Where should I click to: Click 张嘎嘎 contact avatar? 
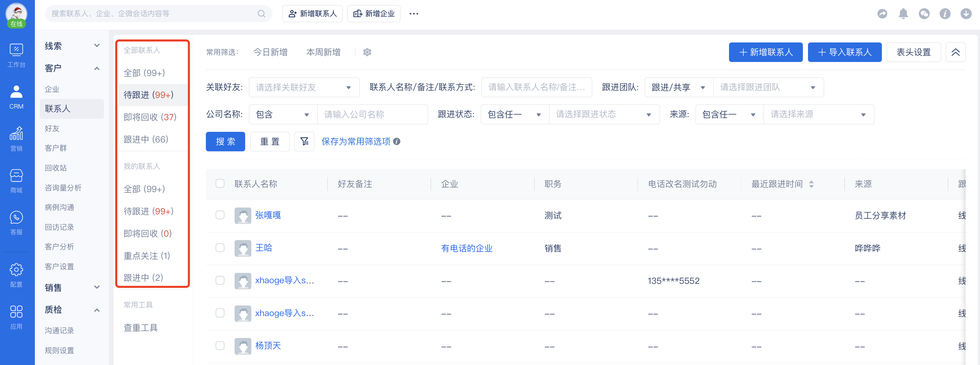click(243, 216)
